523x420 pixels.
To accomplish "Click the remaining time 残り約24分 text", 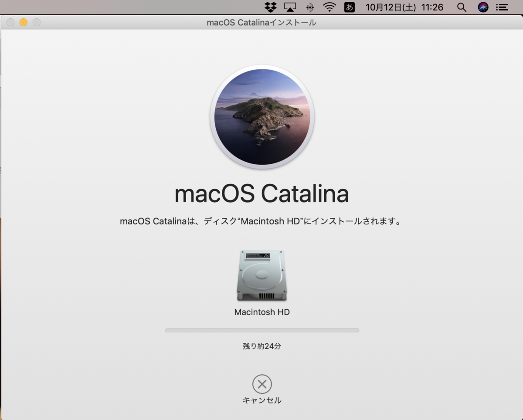I will click(262, 346).
